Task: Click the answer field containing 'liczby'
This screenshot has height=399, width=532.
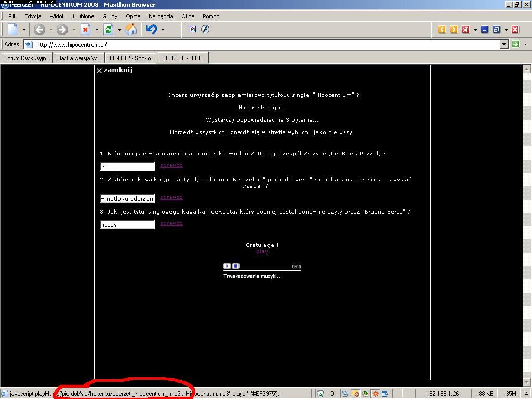Action: pos(127,224)
